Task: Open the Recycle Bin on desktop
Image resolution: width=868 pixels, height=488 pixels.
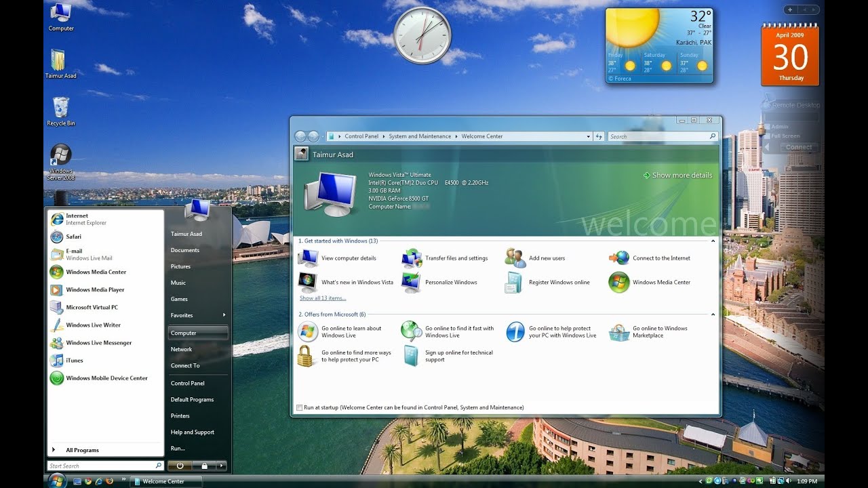Action: coord(61,111)
